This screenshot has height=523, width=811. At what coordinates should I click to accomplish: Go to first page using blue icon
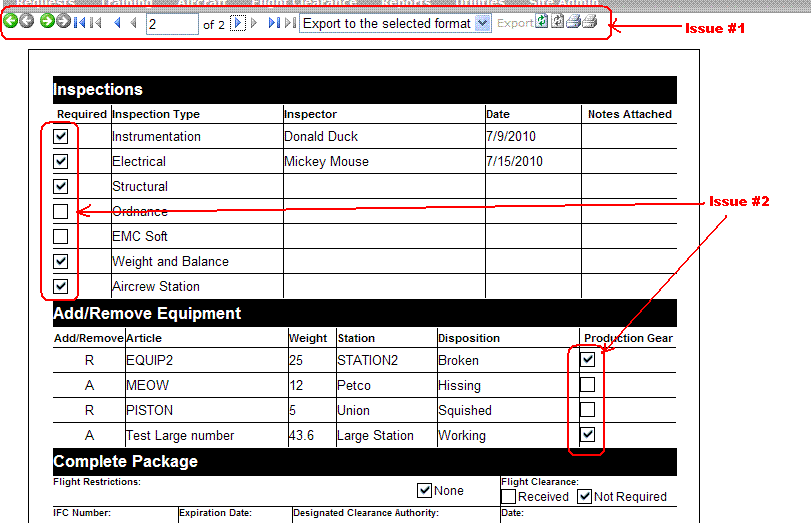80,23
